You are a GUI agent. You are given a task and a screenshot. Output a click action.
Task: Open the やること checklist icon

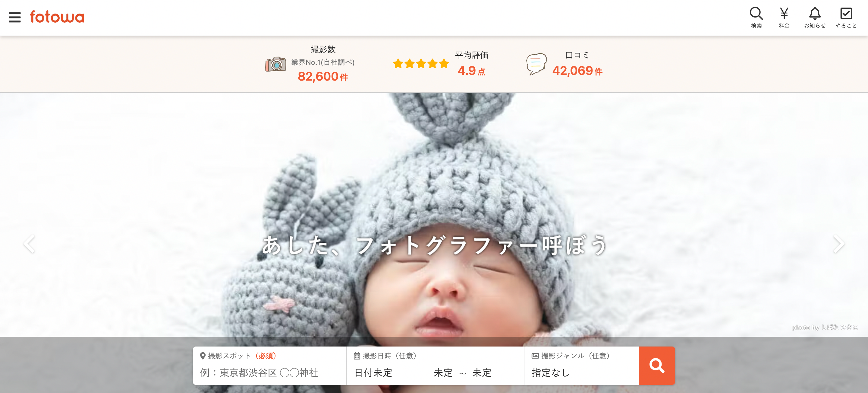click(x=846, y=18)
